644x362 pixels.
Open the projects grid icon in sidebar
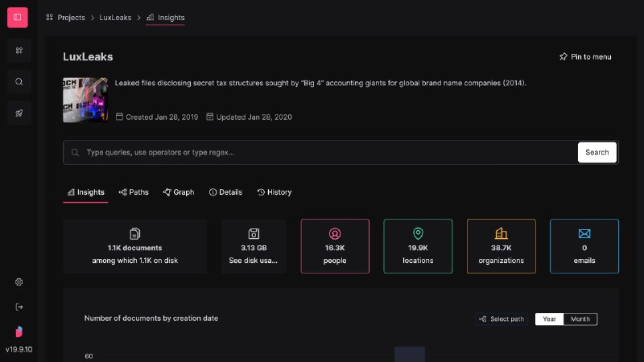click(19, 51)
